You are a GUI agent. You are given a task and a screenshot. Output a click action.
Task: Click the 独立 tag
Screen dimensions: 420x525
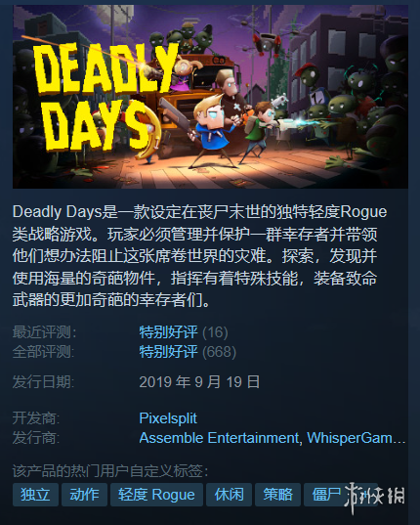pos(35,495)
